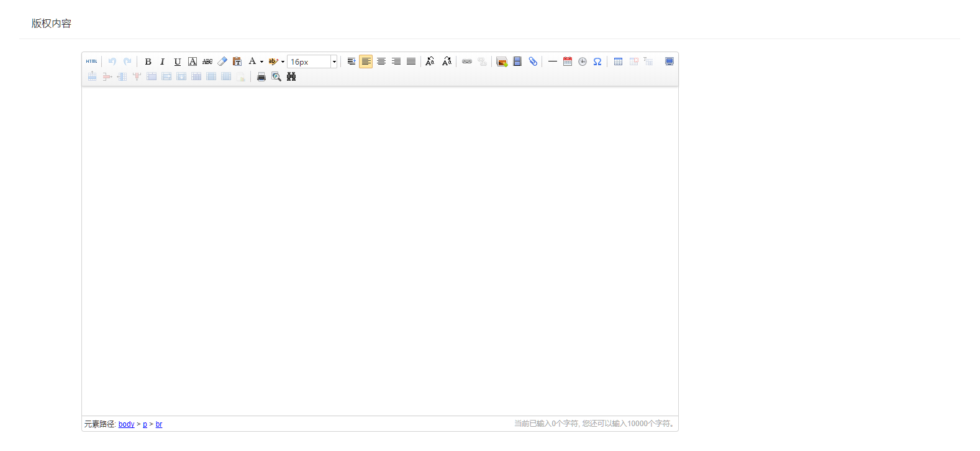Click the delete row icon

click(x=107, y=76)
